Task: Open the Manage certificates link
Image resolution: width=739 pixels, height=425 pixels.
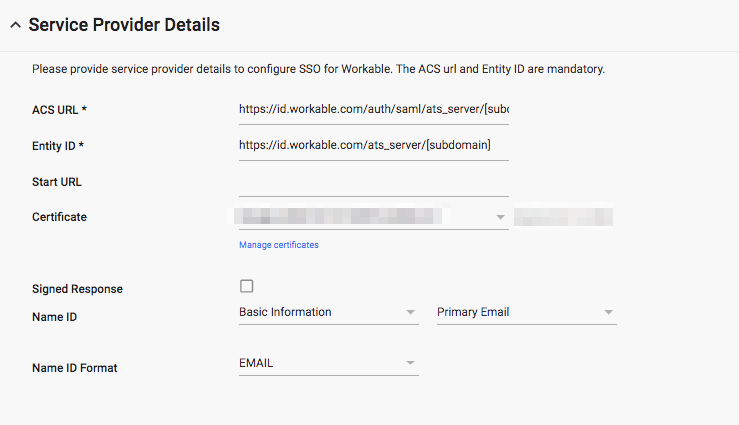Action: coord(279,245)
